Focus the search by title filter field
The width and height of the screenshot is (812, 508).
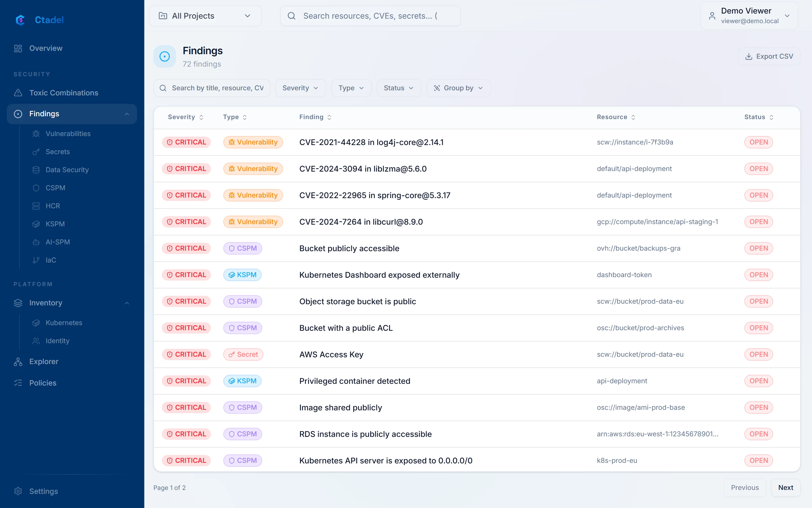tap(212, 88)
